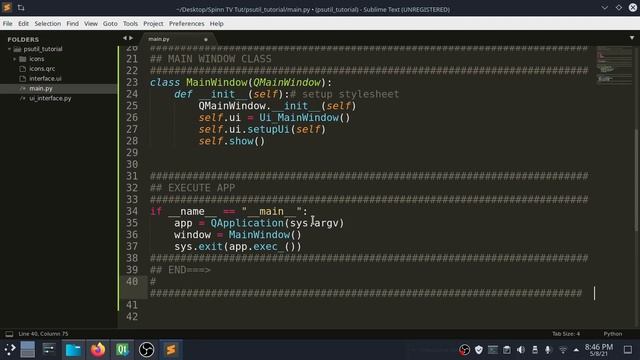Open the clipboard tray icon
Screen dimensions: 640x360
(x=507, y=350)
